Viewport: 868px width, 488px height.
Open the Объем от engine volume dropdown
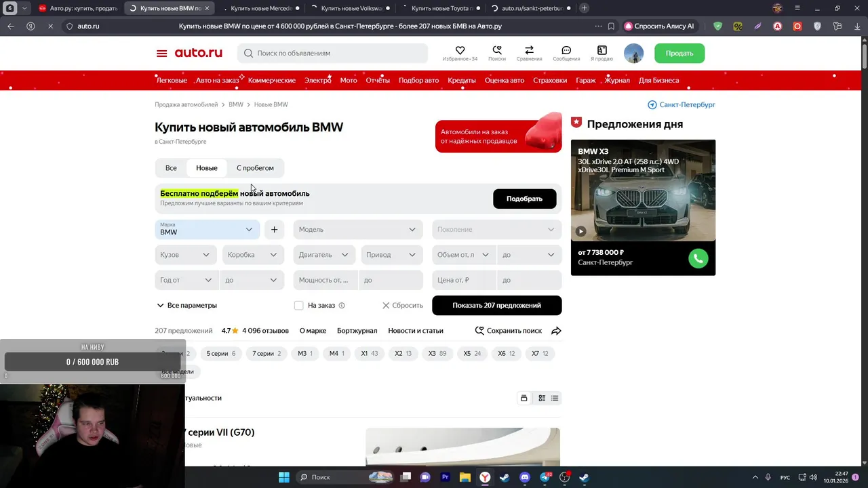pos(463,255)
